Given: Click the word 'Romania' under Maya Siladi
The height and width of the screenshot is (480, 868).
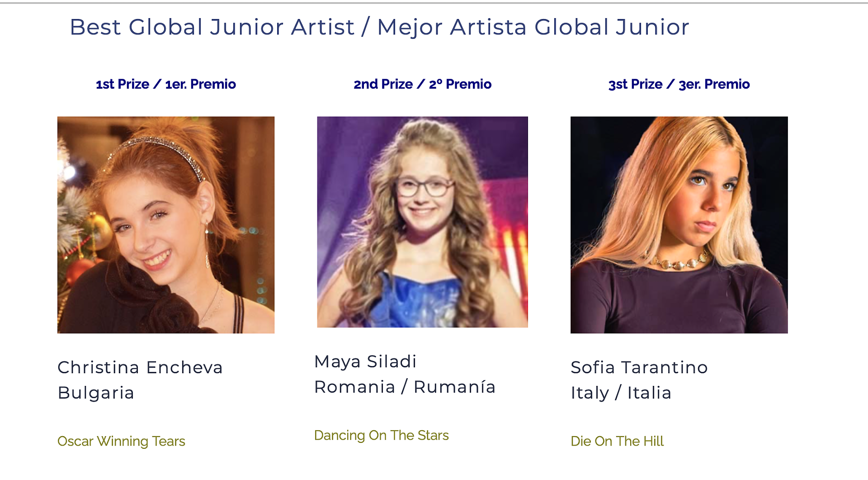Looking at the screenshot, I should (x=354, y=387).
